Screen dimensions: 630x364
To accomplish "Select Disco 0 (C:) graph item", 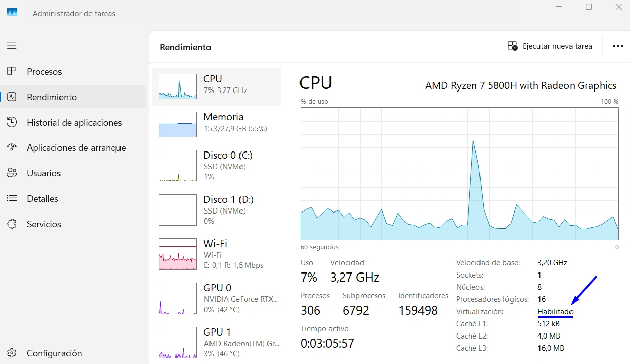I will point(217,166).
